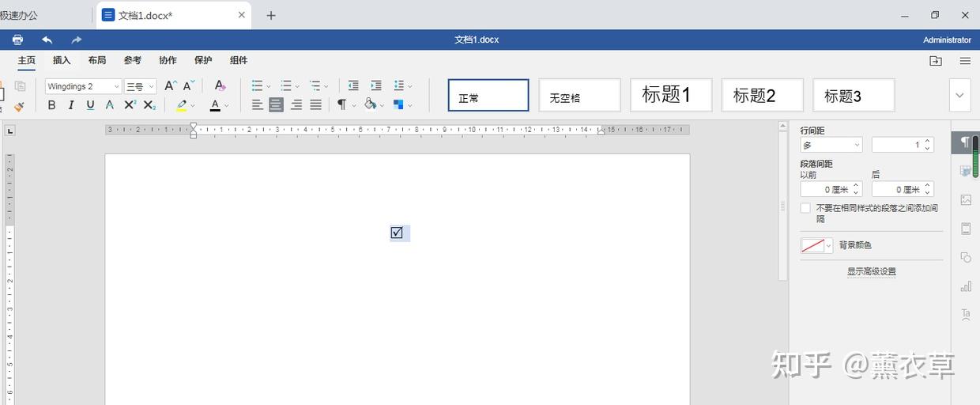Toggle Strikethrough formatting
Viewport: 980px width, 405px height.
tap(110, 105)
